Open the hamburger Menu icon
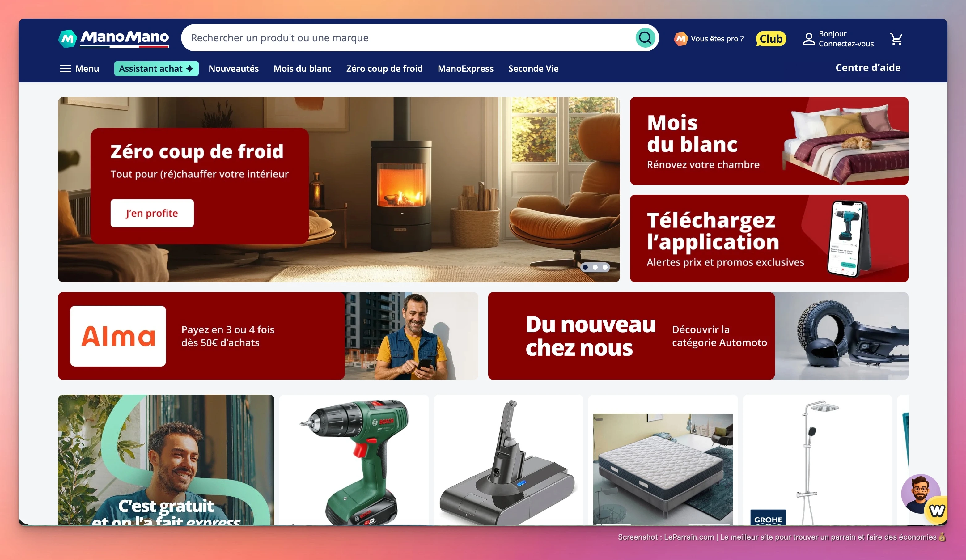The image size is (966, 560). (x=66, y=69)
